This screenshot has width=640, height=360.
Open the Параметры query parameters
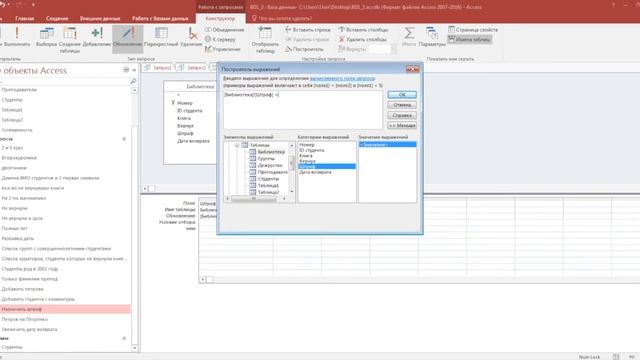432,37
